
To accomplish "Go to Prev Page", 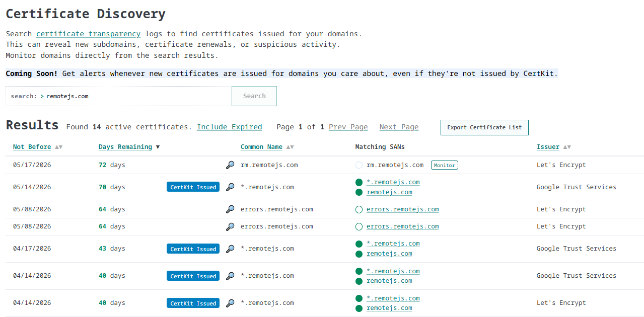I will point(348,127).
